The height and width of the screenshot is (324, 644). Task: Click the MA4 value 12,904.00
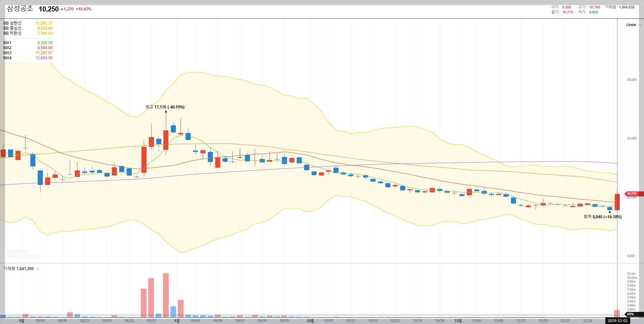click(44, 58)
